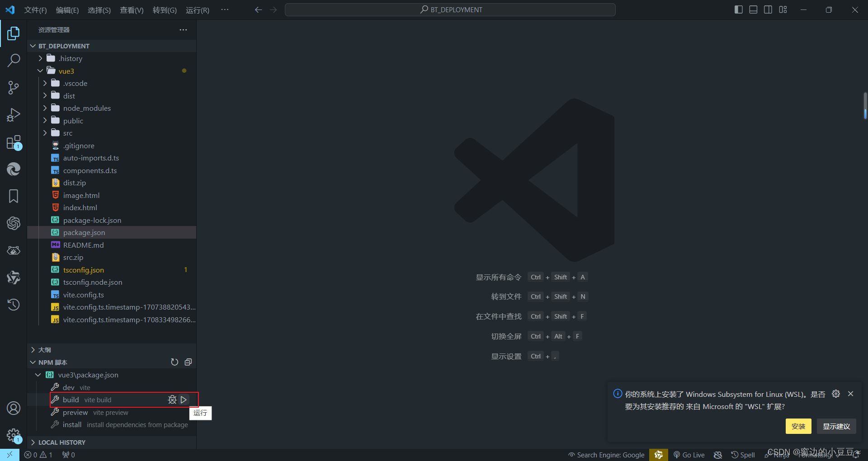Open Run and Debug view
Viewport: 868px width, 461px height.
[14, 115]
